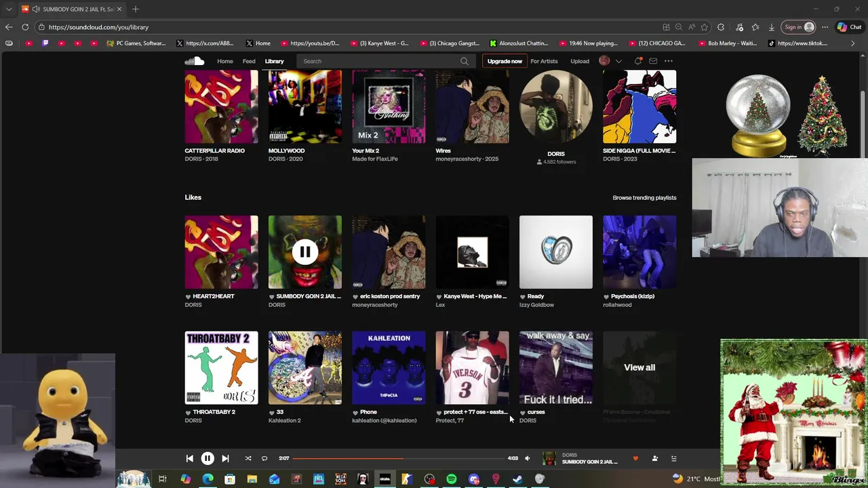The width and height of the screenshot is (868, 488).
Task: Open the MOLLYWOOD album cover
Action: coord(304,107)
